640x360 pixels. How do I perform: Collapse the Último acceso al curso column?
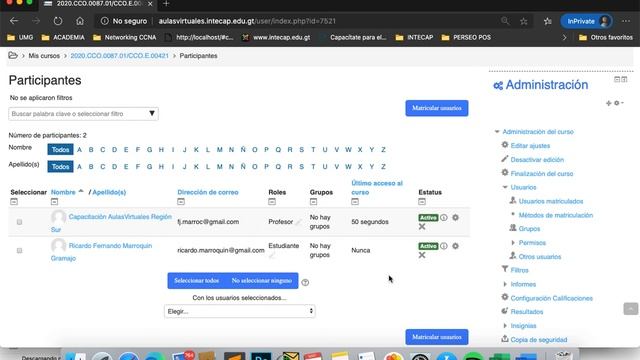coord(355,202)
